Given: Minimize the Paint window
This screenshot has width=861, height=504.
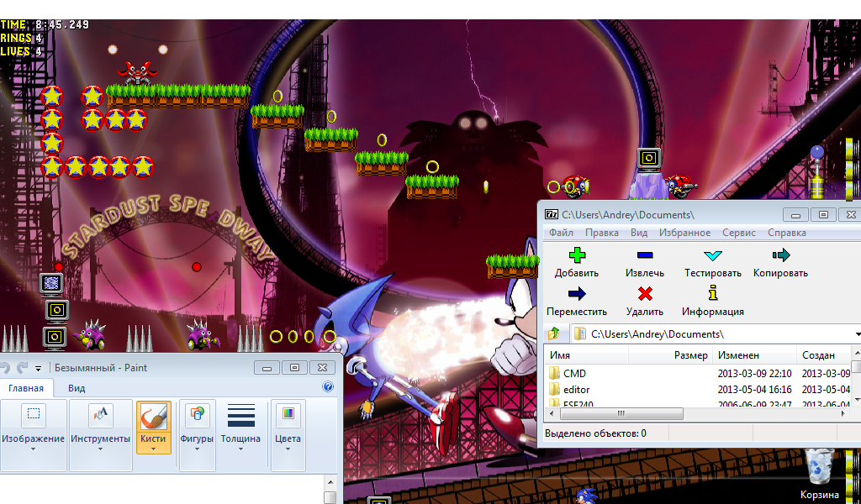Looking at the screenshot, I should coord(267,367).
